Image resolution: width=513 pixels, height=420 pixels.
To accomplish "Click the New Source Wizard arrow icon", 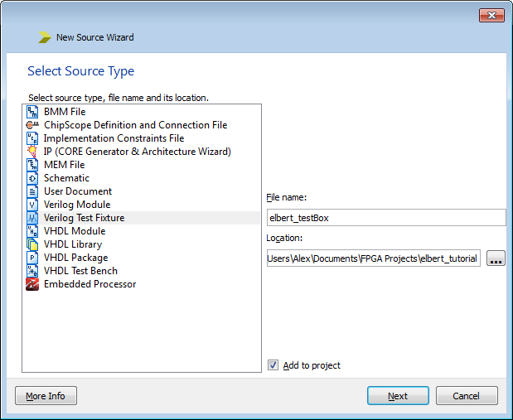I will pyautogui.click(x=44, y=37).
